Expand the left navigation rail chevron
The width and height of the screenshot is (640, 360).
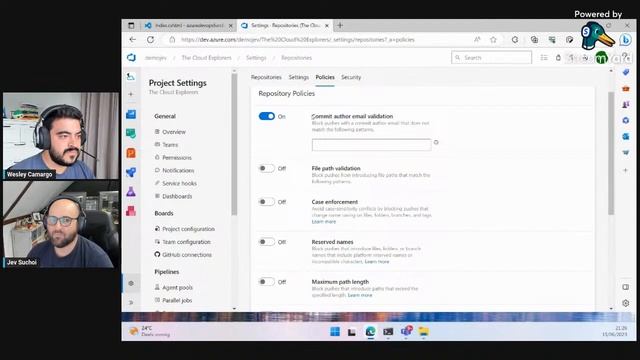click(x=131, y=302)
